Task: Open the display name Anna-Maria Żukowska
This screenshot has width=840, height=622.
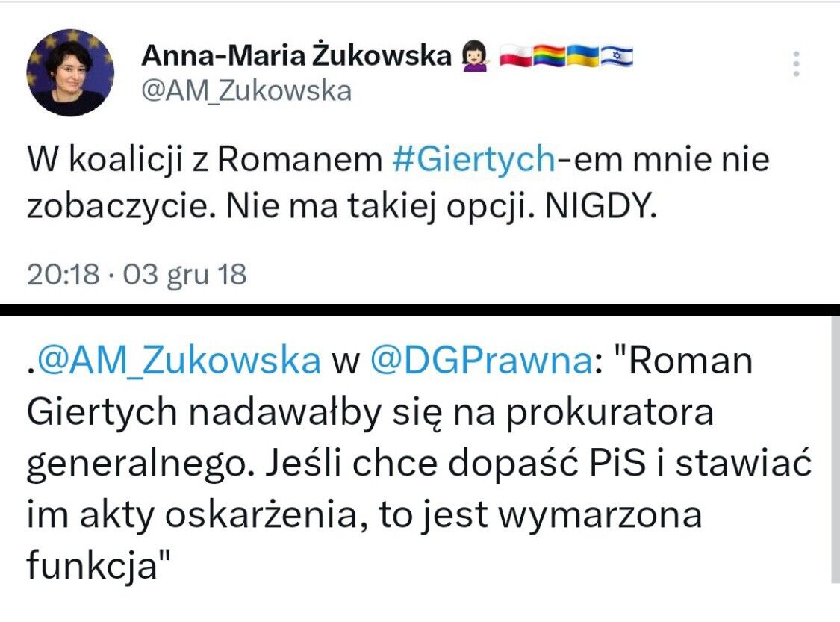Action: point(296,56)
